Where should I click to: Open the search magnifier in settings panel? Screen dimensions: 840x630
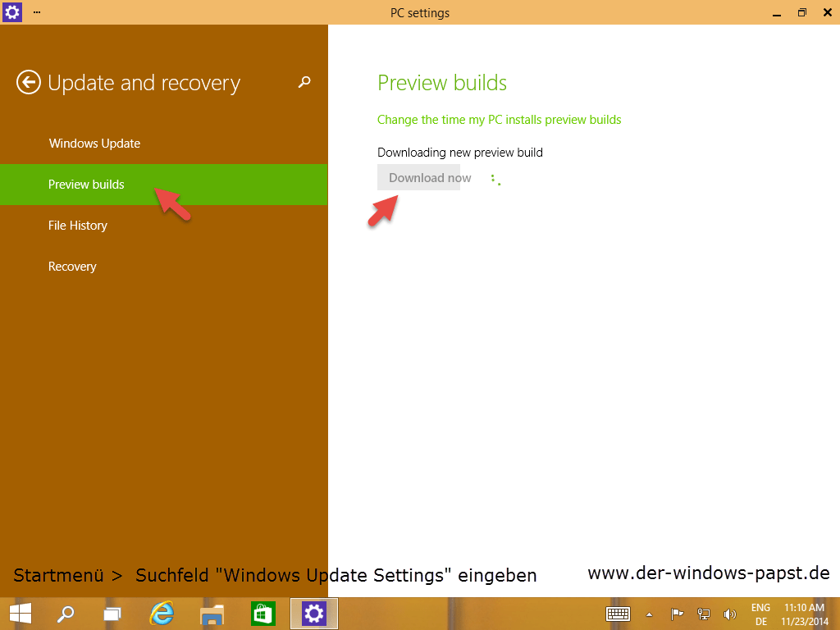tap(304, 82)
